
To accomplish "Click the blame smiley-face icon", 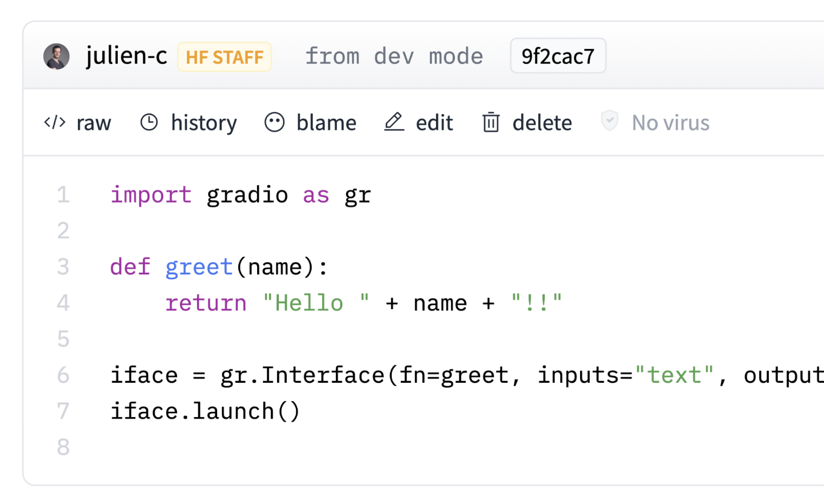I will (275, 122).
